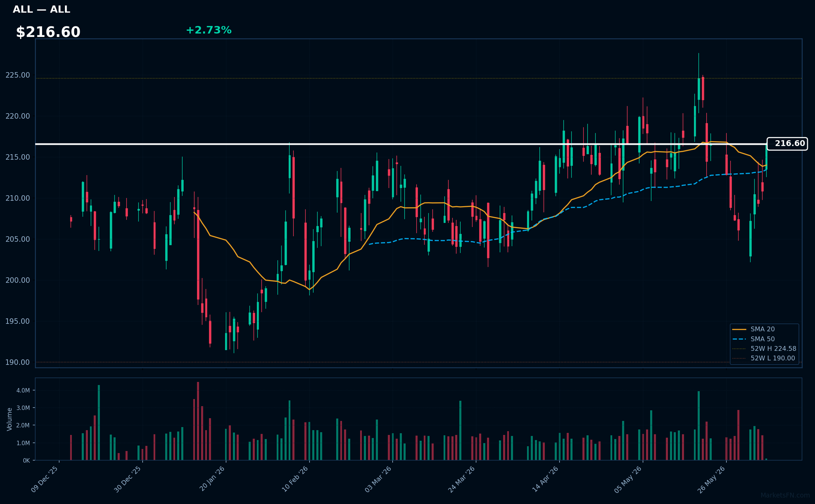Click the 1.0M volume axis label
This screenshot has height=504, width=815.
tap(23, 443)
